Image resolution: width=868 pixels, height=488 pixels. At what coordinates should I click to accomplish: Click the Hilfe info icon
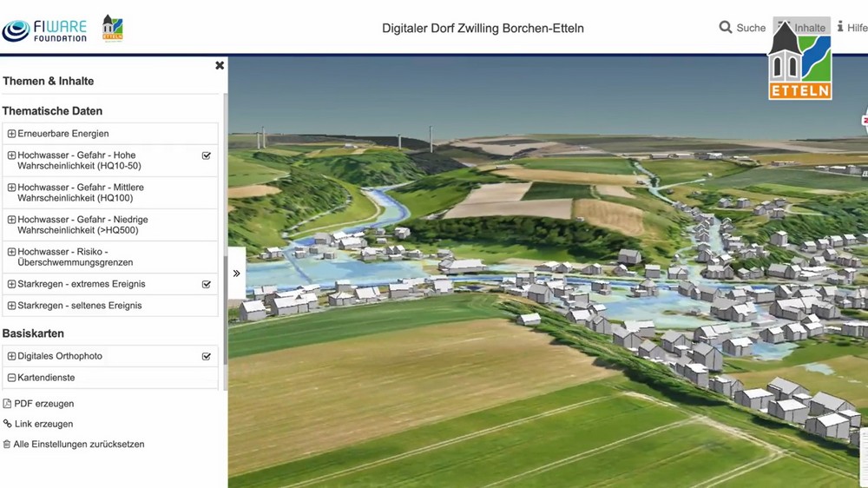840,27
